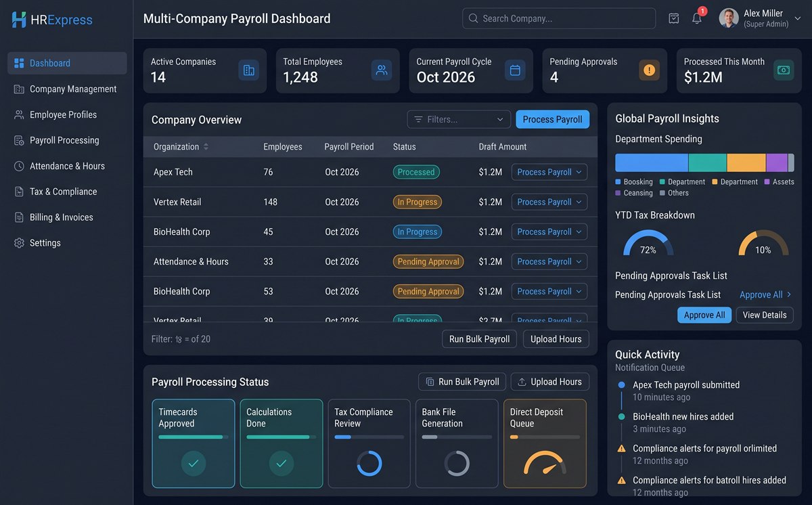
Task: Click the Direct Deposit Queue status card
Action: tap(545, 443)
